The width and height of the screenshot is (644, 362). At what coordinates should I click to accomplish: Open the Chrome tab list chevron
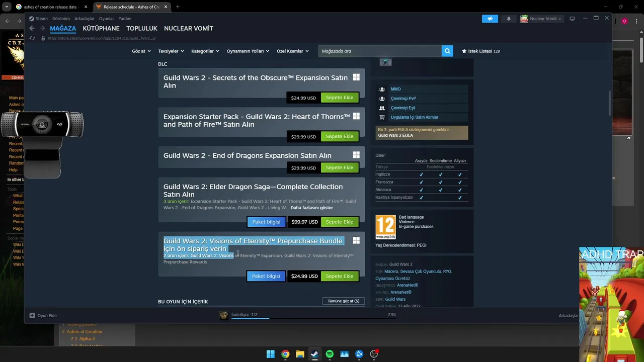click(x=7, y=7)
